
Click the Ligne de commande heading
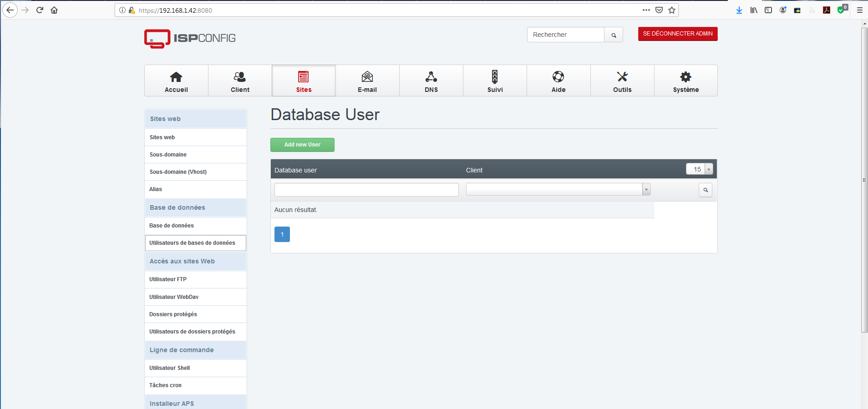pyautogui.click(x=196, y=350)
